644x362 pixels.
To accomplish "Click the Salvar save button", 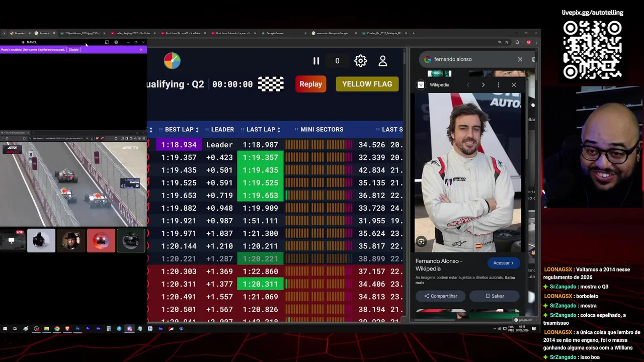I will [x=495, y=296].
